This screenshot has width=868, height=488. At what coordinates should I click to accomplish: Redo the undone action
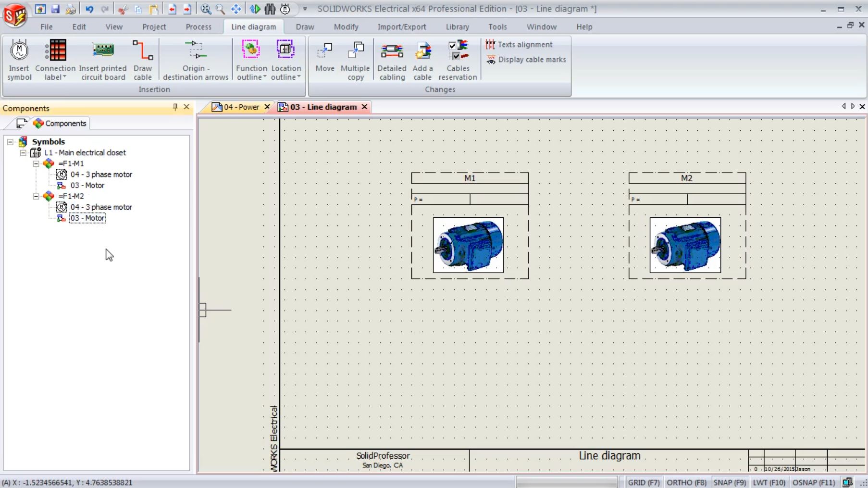click(x=104, y=9)
